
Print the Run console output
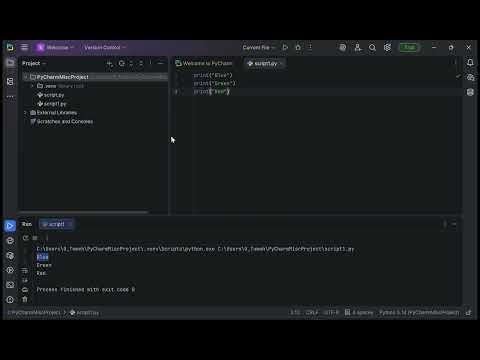point(25,289)
